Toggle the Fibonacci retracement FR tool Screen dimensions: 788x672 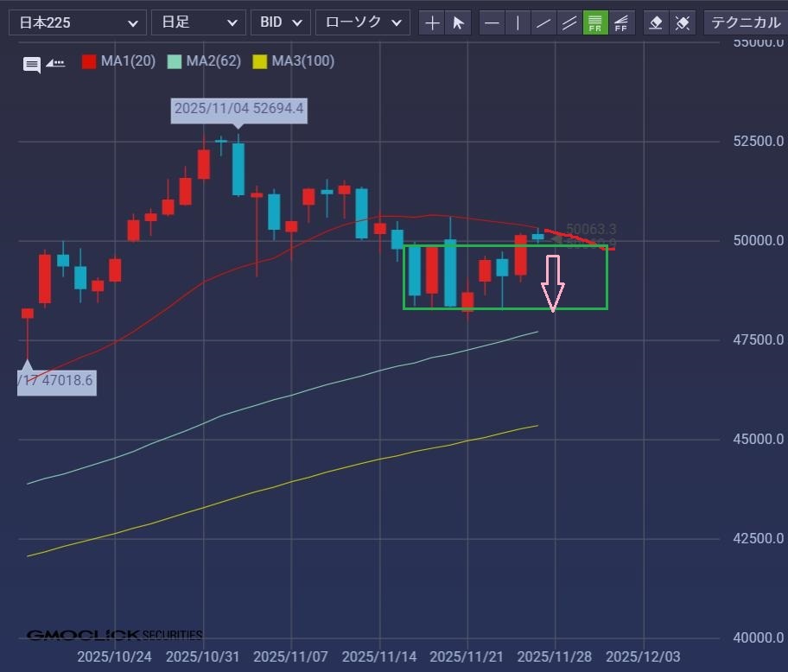click(595, 22)
